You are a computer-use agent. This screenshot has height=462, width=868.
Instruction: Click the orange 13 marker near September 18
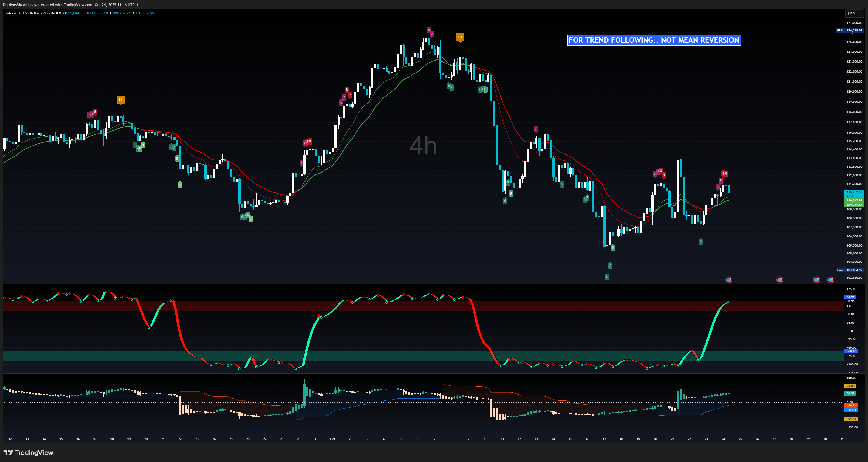(x=120, y=100)
